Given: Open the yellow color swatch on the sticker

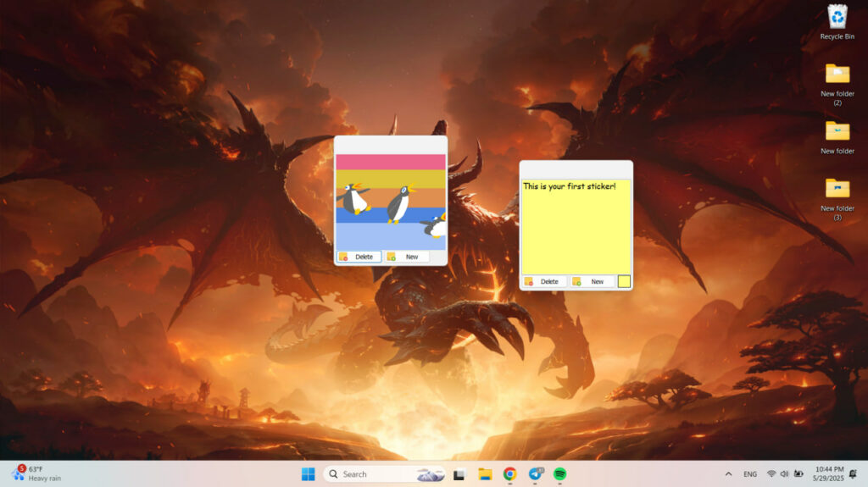Looking at the screenshot, I should click(624, 282).
